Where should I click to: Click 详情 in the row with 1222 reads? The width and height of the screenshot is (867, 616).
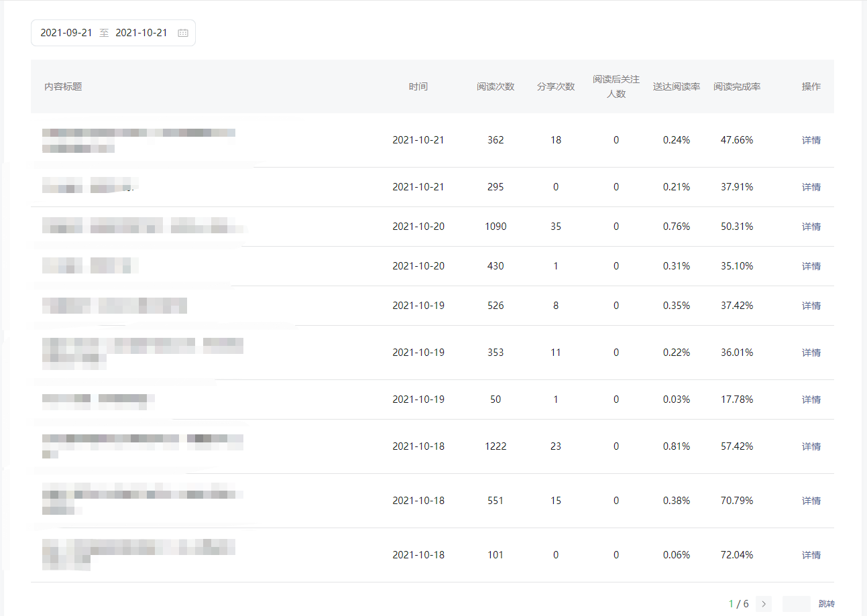point(811,446)
